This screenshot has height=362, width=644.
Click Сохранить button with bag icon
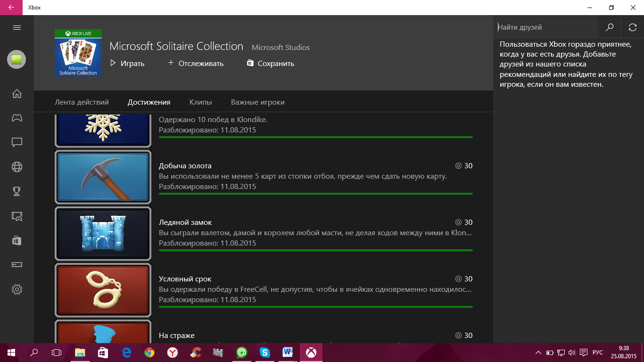click(271, 63)
